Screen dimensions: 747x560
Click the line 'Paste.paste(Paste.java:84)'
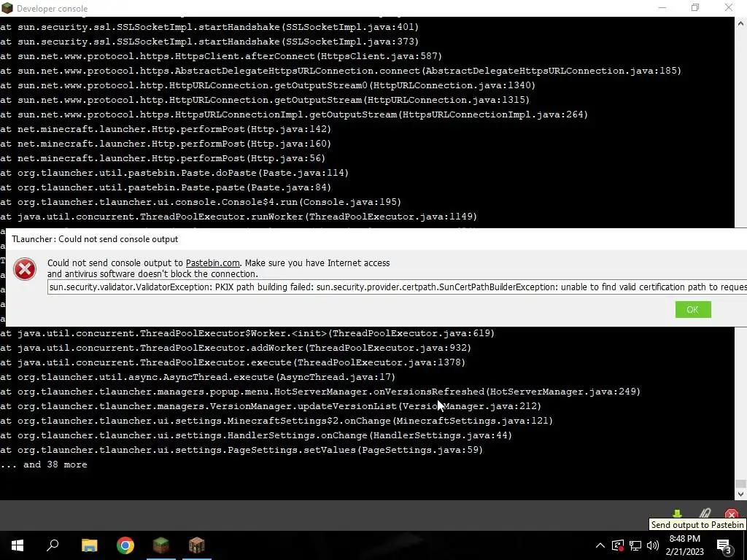coord(166,187)
